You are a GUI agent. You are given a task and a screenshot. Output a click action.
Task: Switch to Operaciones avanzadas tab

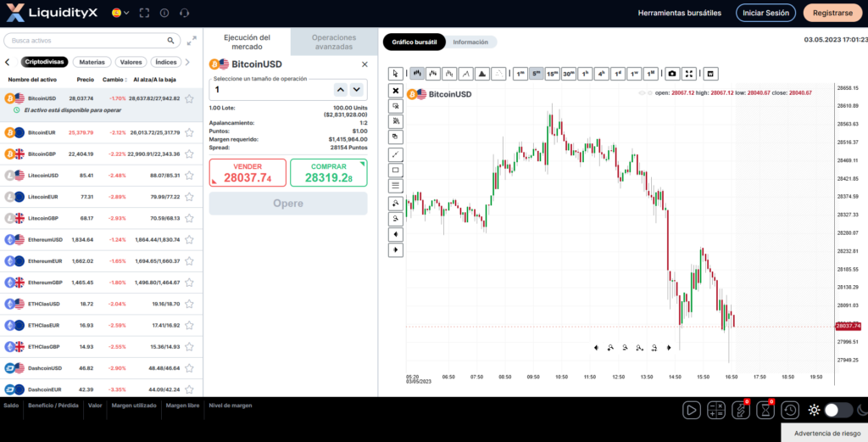click(334, 42)
